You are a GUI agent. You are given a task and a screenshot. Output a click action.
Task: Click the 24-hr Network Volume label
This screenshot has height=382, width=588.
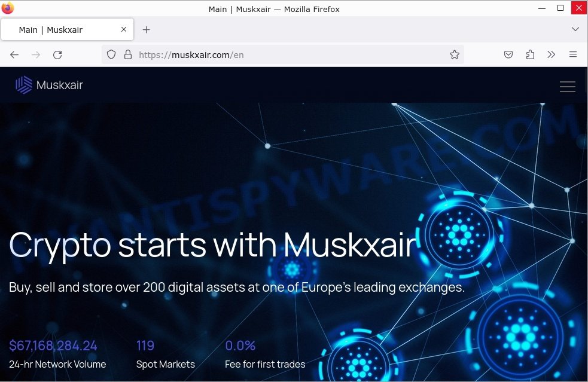tap(57, 365)
